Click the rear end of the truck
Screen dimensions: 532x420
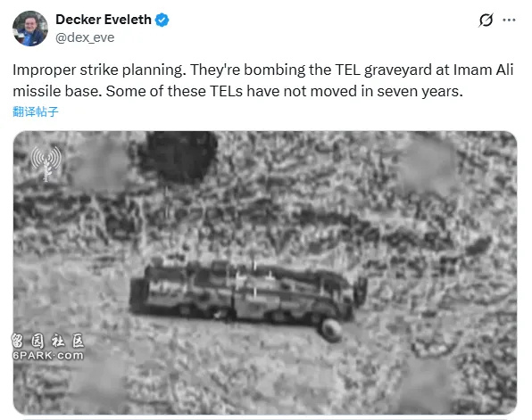coord(141,294)
